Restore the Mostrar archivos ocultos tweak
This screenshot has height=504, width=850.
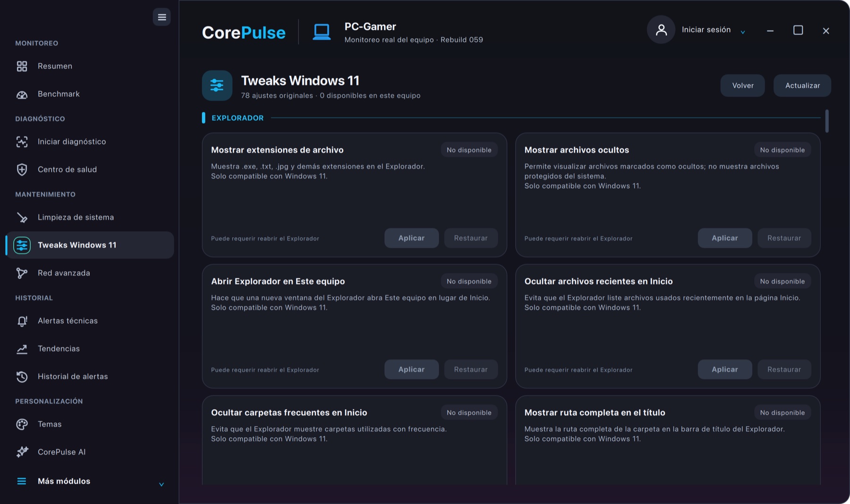click(784, 238)
